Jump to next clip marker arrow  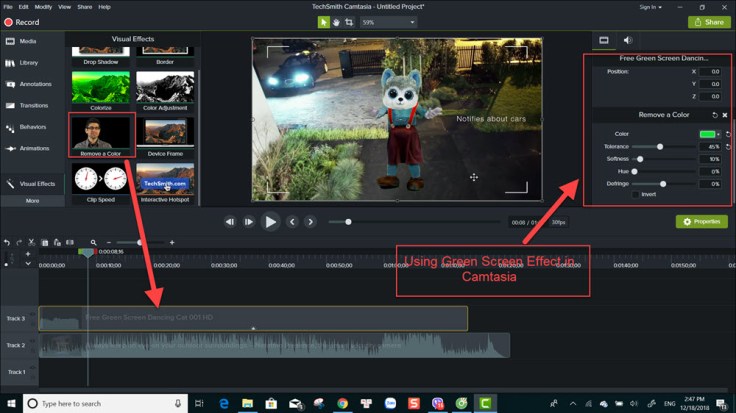(310, 222)
